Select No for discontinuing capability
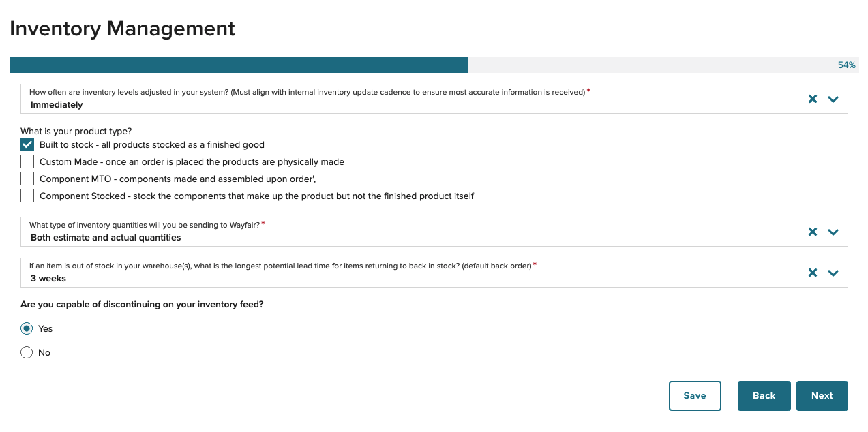The height and width of the screenshot is (432, 868). (x=27, y=352)
